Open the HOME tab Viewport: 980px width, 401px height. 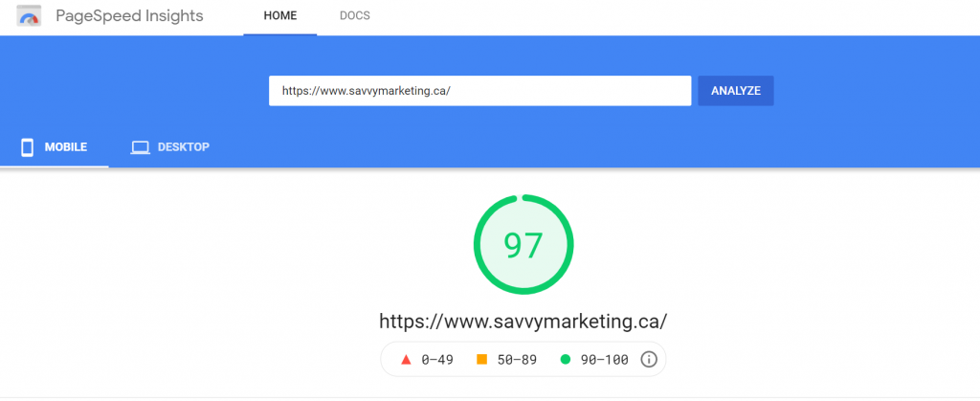[280, 16]
